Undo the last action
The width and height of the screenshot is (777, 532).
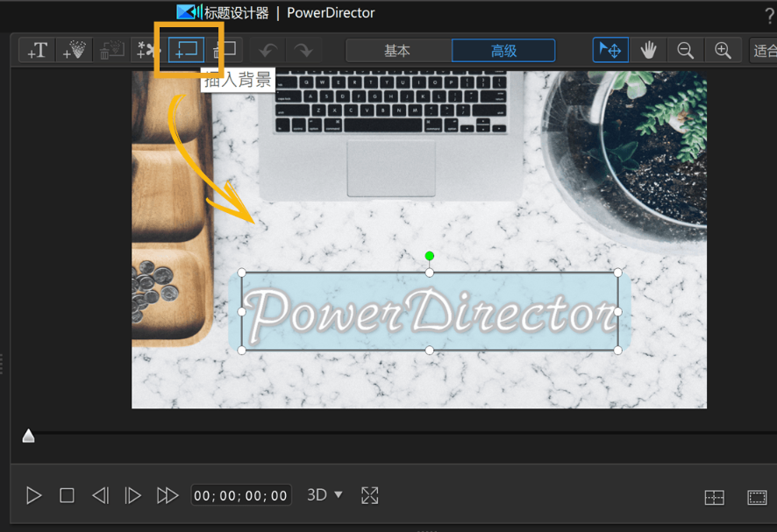coord(268,50)
